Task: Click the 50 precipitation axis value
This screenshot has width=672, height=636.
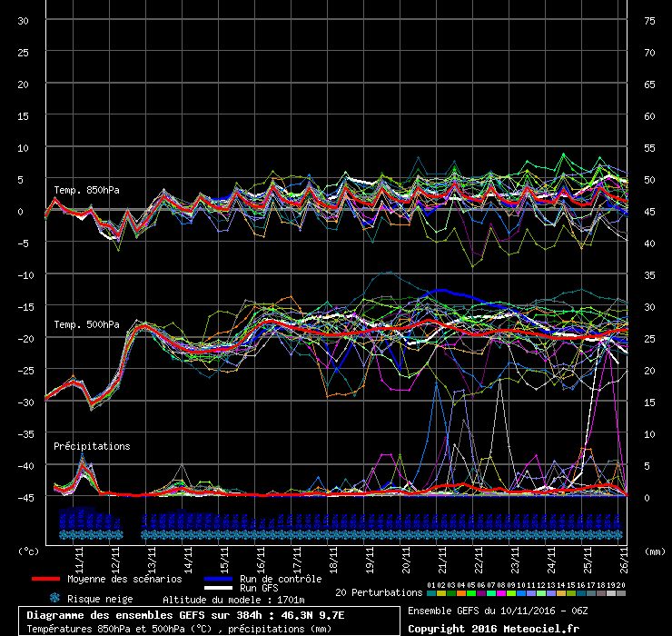Action: [649, 180]
